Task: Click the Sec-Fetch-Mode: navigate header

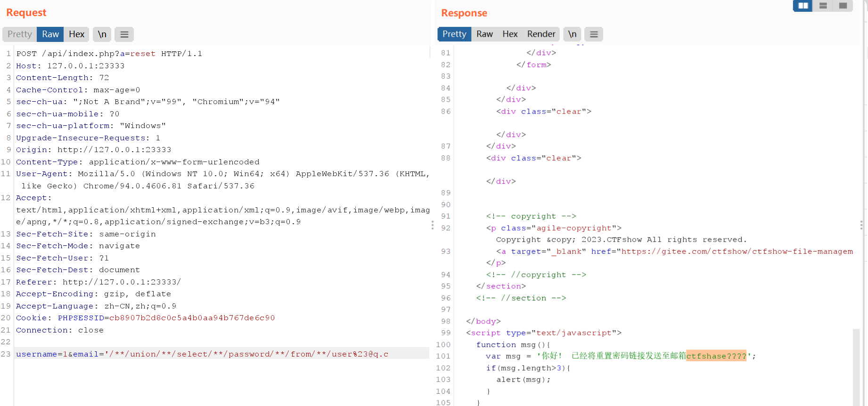Action: click(78, 246)
